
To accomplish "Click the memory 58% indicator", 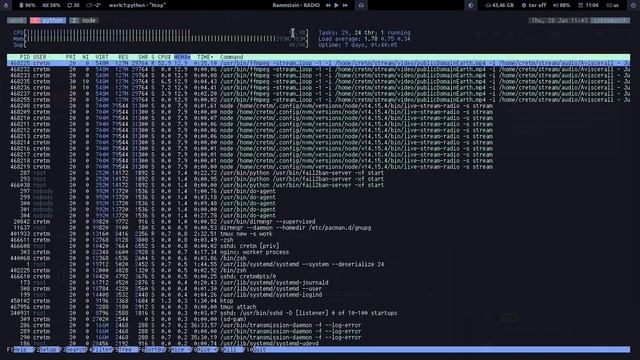I will pos(52,5).
